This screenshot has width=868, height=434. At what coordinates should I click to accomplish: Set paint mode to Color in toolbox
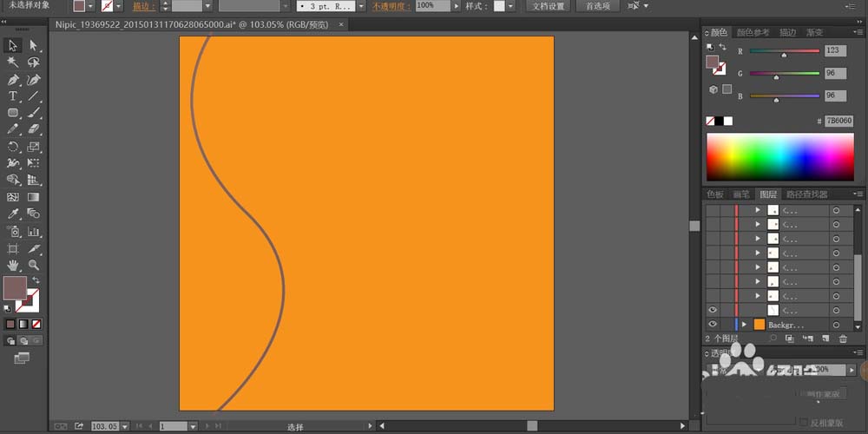(10, 324)
